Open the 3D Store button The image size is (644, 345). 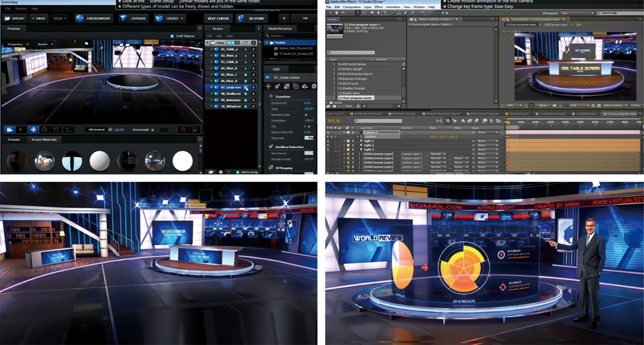pos(251,18)
